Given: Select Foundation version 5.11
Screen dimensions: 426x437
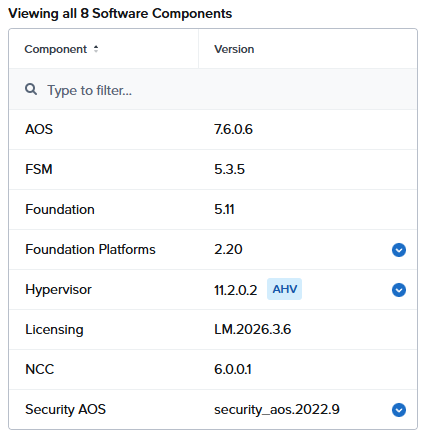Looking at the screenshot, I should [224, 209].
